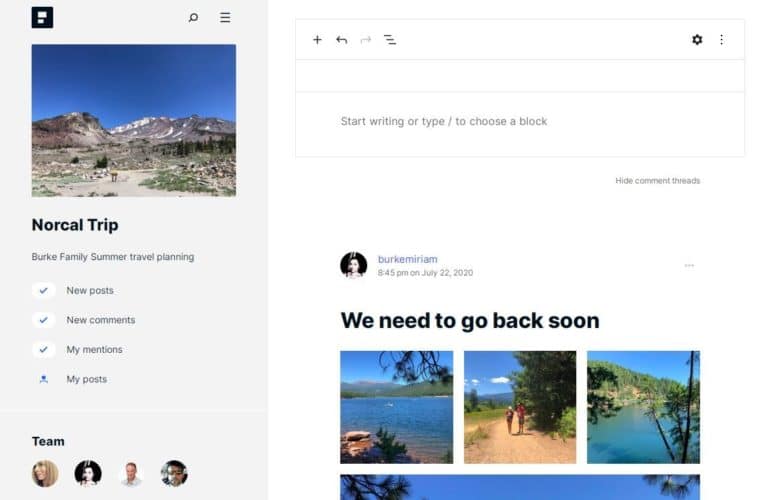Open the post timestamp July 22, 2020

[x=425, y=273]
